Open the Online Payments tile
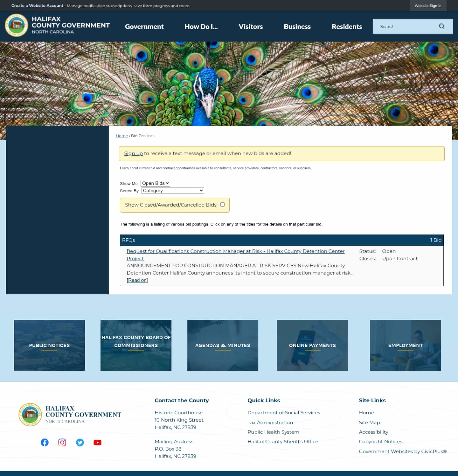Viewport: 458px width, 476px height. [x=312, y=345]
